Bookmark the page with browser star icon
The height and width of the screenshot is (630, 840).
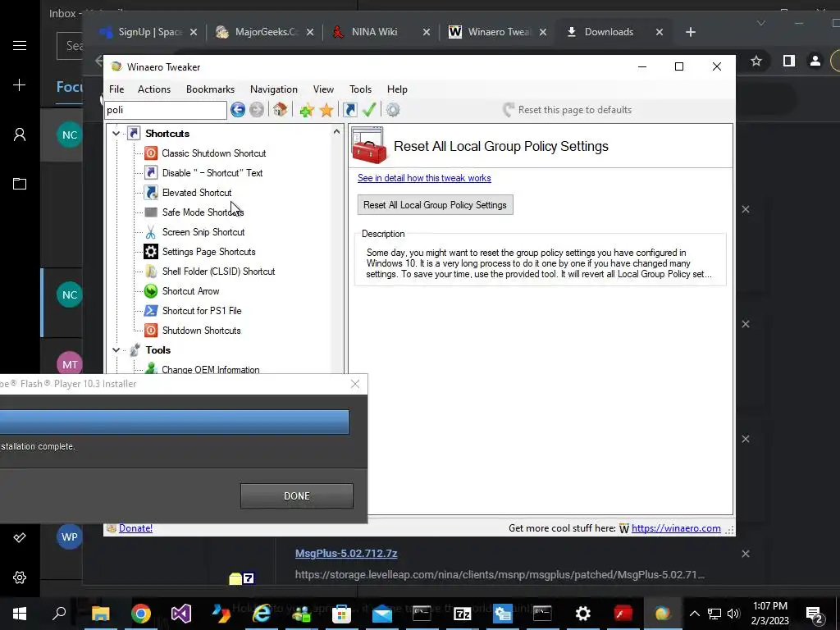point(756,61)
